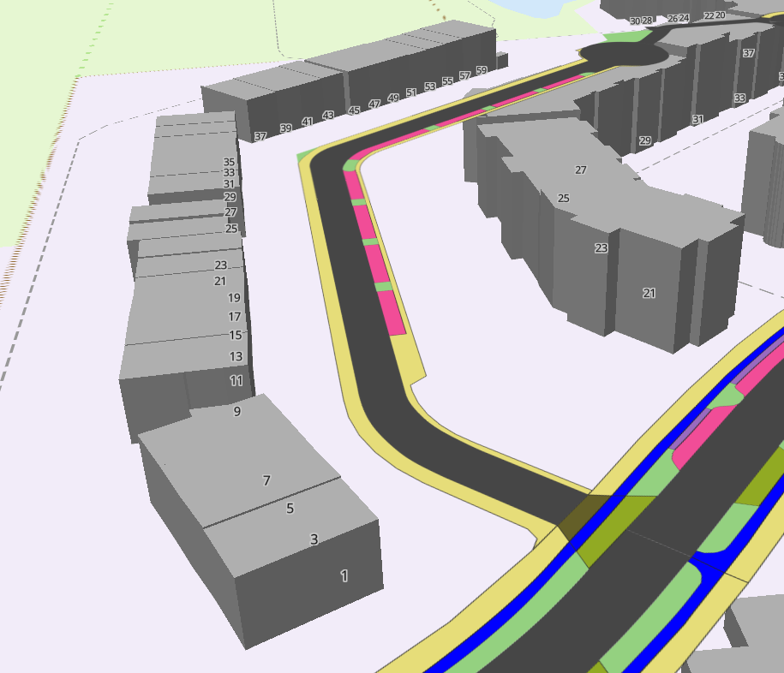Click the house number label 1
Screen dimensions: 784x673
click(x=344, y=575)
